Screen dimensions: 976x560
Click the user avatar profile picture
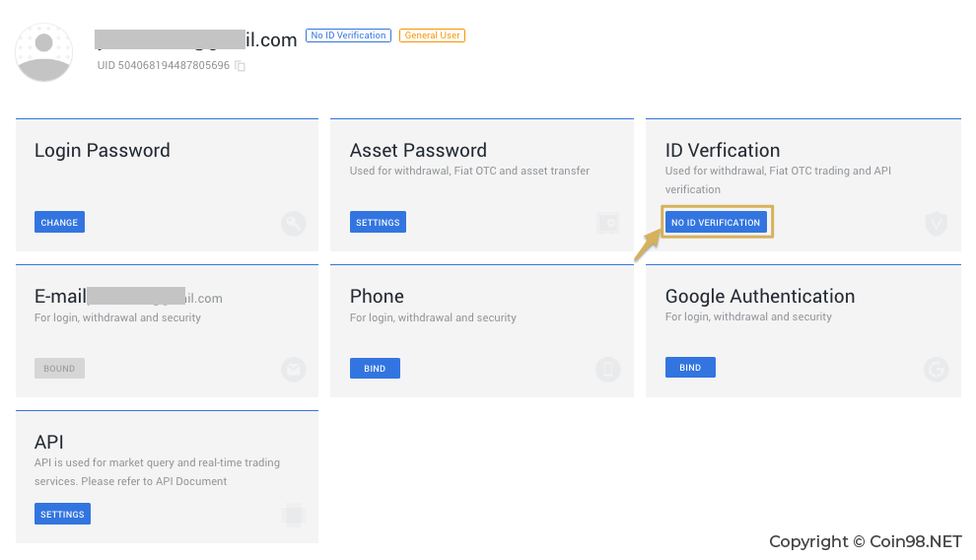pos(43,52)
